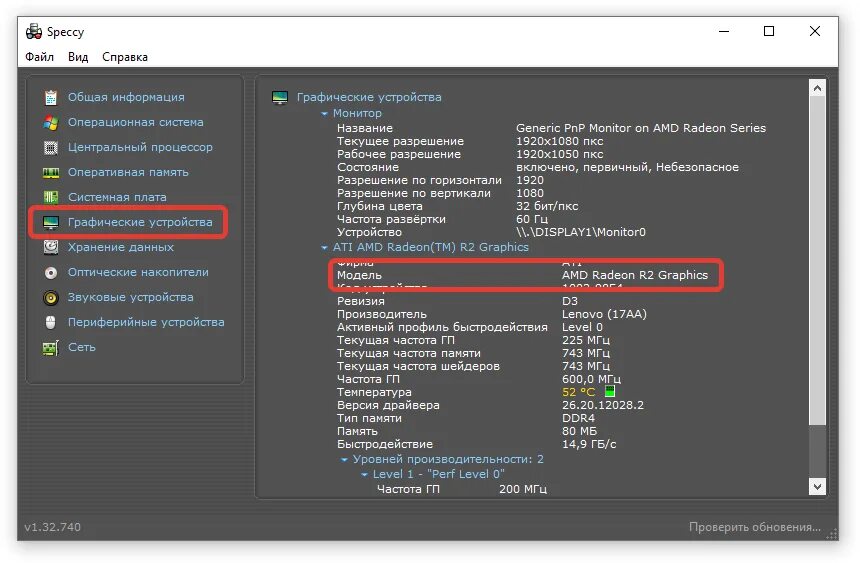860x563 pixels.
Task: Click the Оптические накопители disc icon
Action: (51, 273)
